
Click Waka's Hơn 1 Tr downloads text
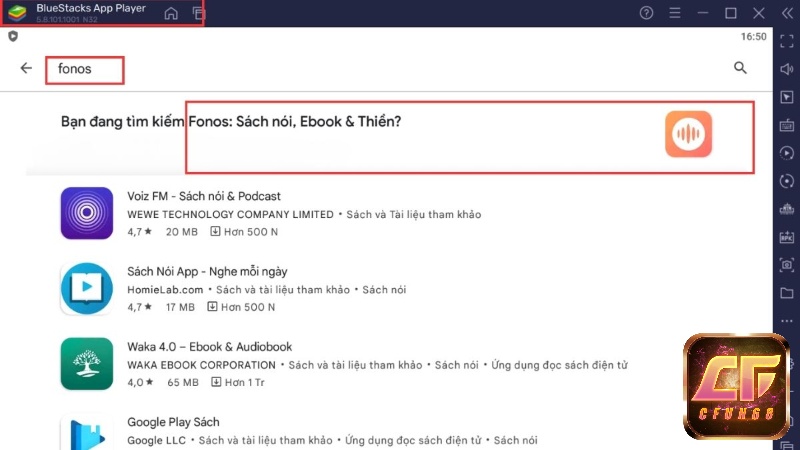pyautogui.click(x=238, y=383)
